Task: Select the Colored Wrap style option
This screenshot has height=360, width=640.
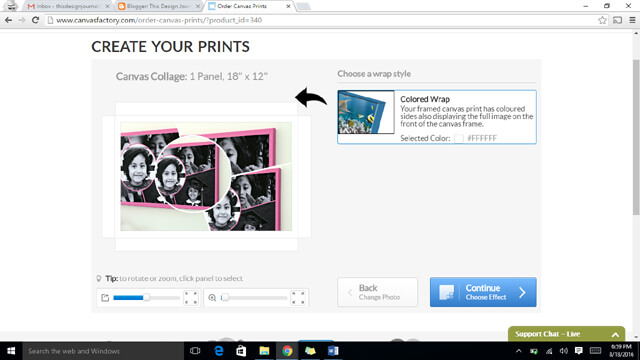Action: click(437, 117)
